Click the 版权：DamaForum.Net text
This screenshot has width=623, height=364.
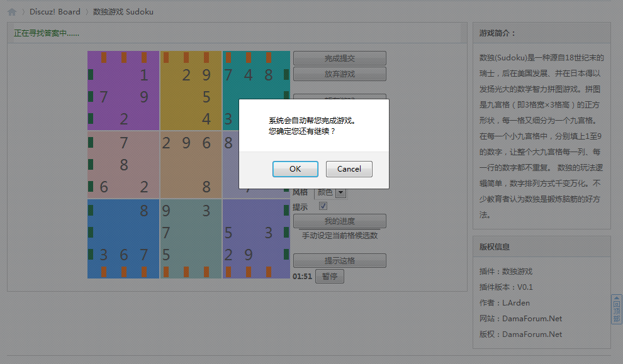[521, 334]
